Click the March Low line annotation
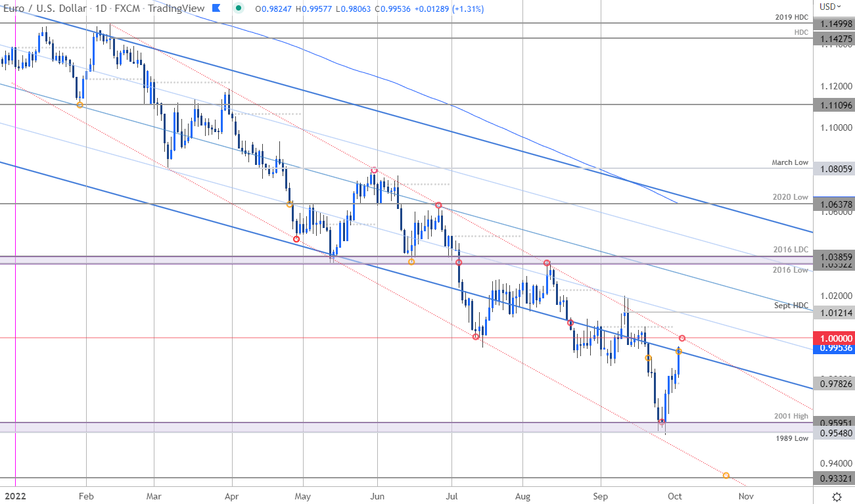Viewport: 855px width, 504px height. tap(791, 162)
